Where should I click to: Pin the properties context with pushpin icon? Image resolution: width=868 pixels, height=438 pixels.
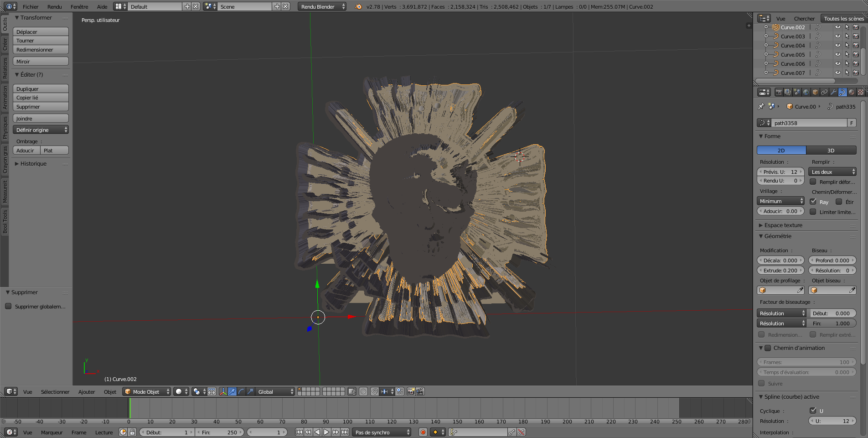pyautogui.click(x=761, y=106)
